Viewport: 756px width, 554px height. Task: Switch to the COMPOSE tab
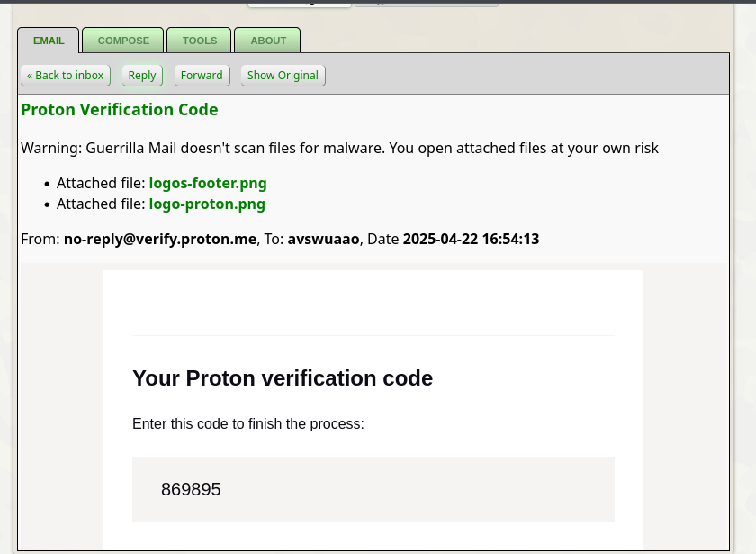[x=123, y=41]
